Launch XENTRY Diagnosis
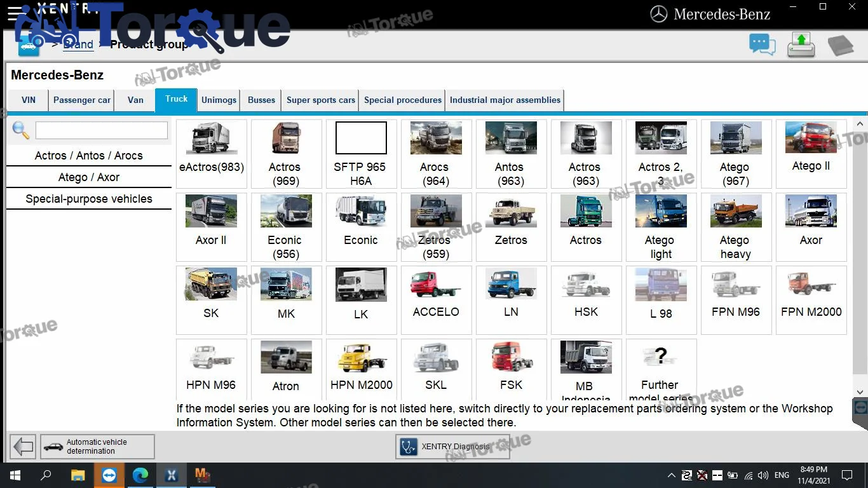Image resolution: width=868 pixels, height=488 pixels. [452, 447]
